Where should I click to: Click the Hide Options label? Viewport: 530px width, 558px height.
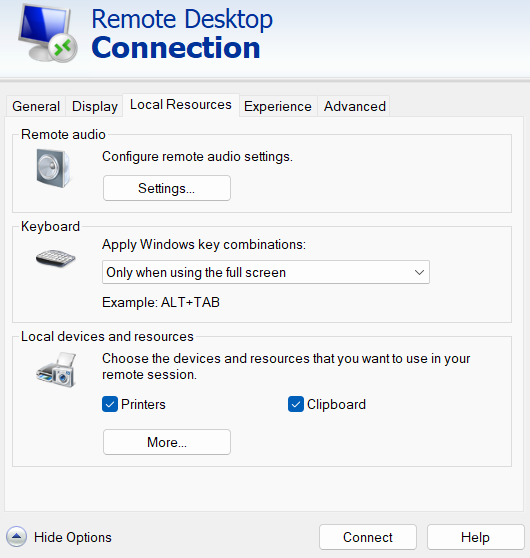point(73,537)
